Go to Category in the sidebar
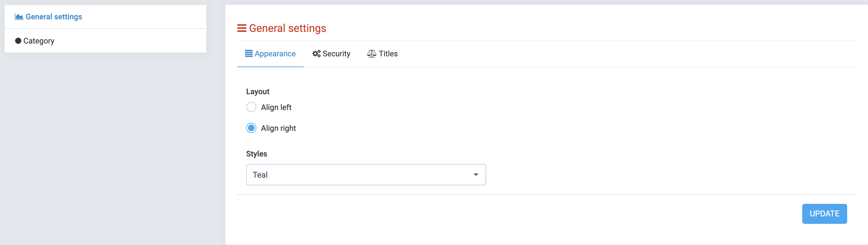 click(39, 41)
